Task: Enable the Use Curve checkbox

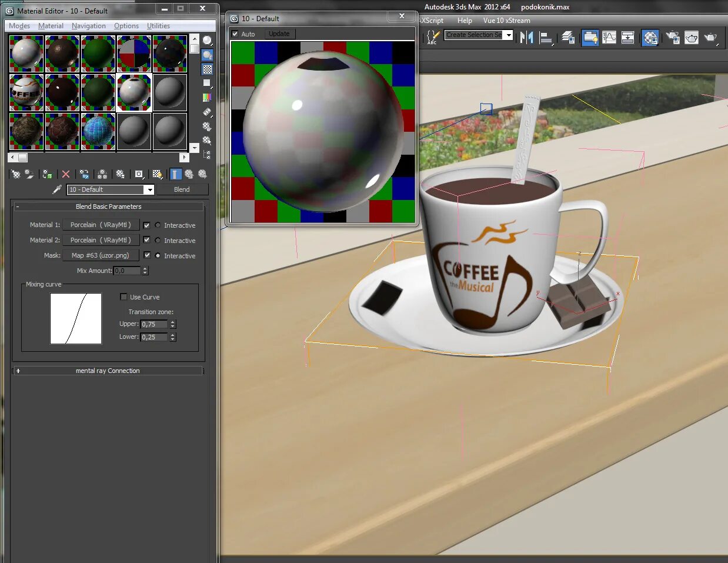Action: 123,297
